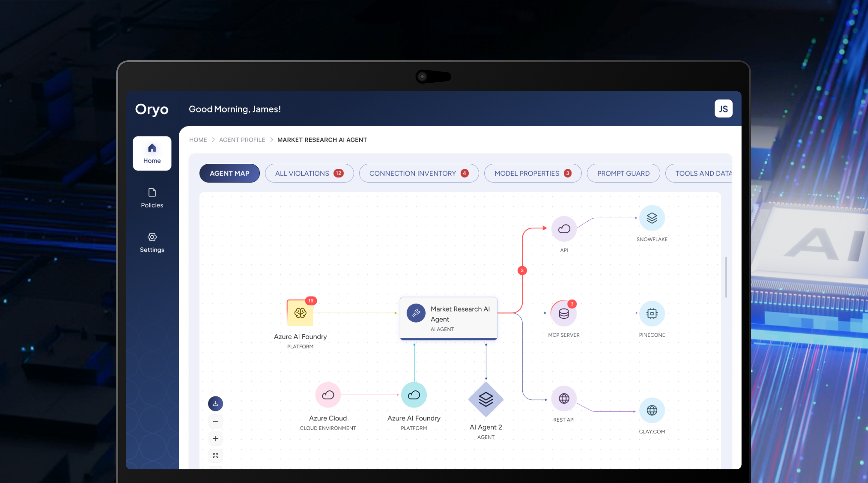868x483 pixels.
Task: Select the MCP Server database node
Action: (564, 314)
